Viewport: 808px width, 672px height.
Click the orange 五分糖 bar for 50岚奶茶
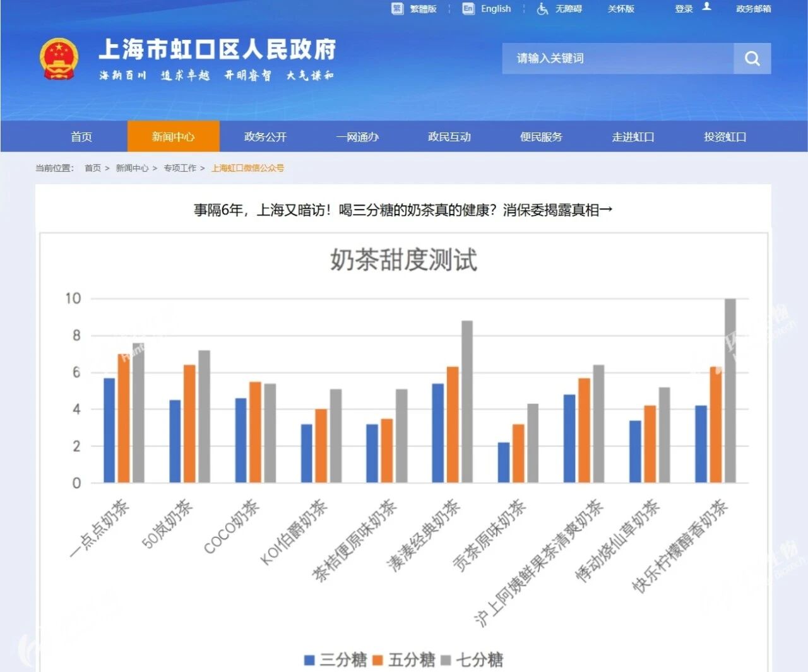coord(189,423)
